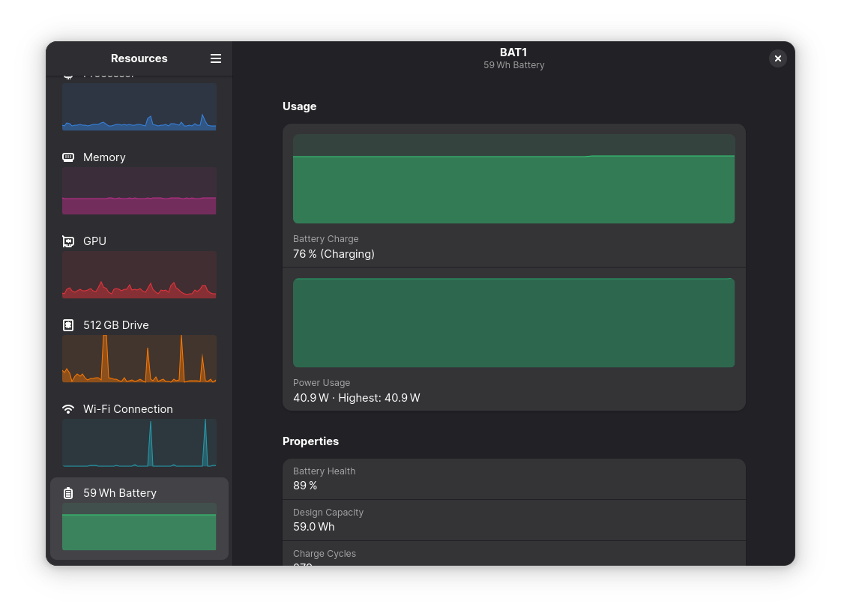841x616 pixels.
Task: Click the Memory RAM icon in sidebar
Action: click(68, 157)
